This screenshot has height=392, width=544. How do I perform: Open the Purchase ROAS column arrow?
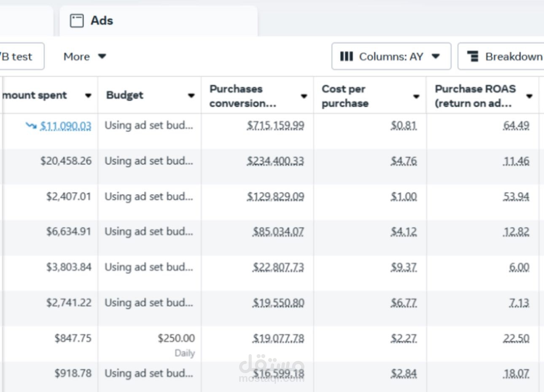(529, 96)
